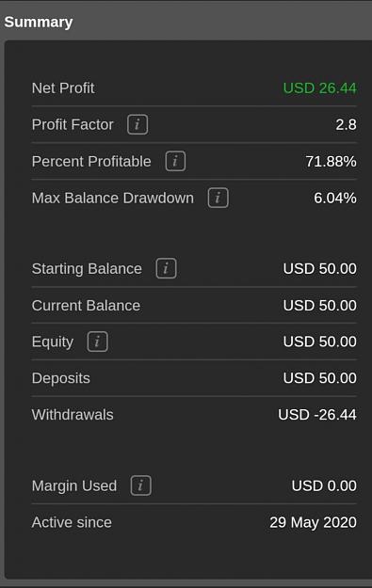Select the Summary panel header

pyautogui.click(x=39, y=23)
